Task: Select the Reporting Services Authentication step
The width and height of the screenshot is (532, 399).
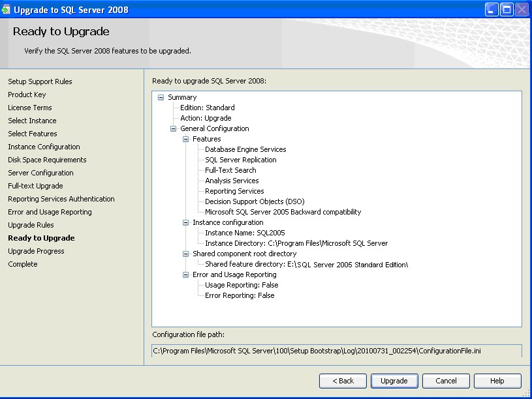Action: (x=61, y=199)
